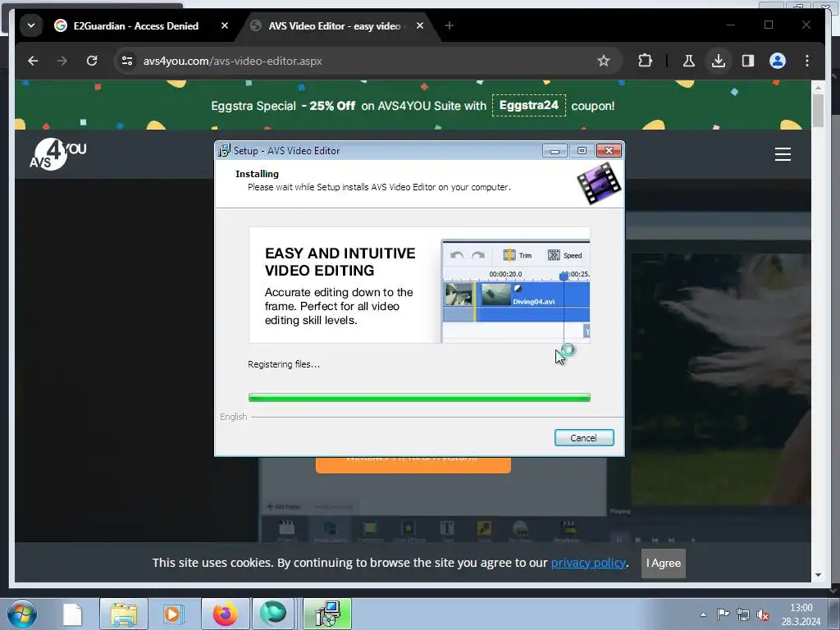
Task: Toggle the browser side panel
Action: coord(748,61)
